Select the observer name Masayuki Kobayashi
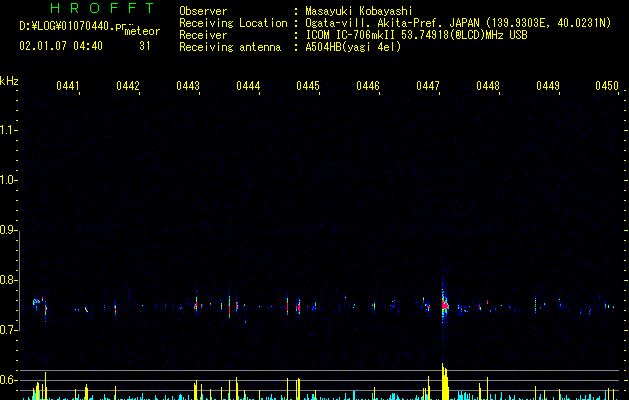The height and width of the screenshot is (400, 629). [x=359, y=11]
